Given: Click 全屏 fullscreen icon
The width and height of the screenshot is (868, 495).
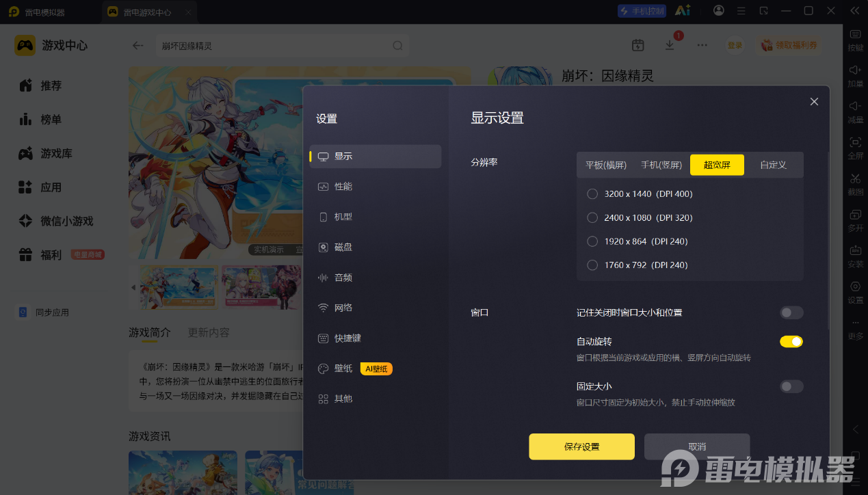Looking at the screenshot, I should click(x=856, y=148).
